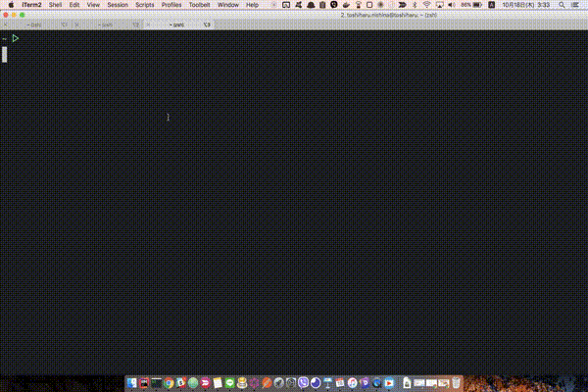Click the terminal prompt cursor line
Viewport: 588px width, 392px height.
tap(5, 54)
